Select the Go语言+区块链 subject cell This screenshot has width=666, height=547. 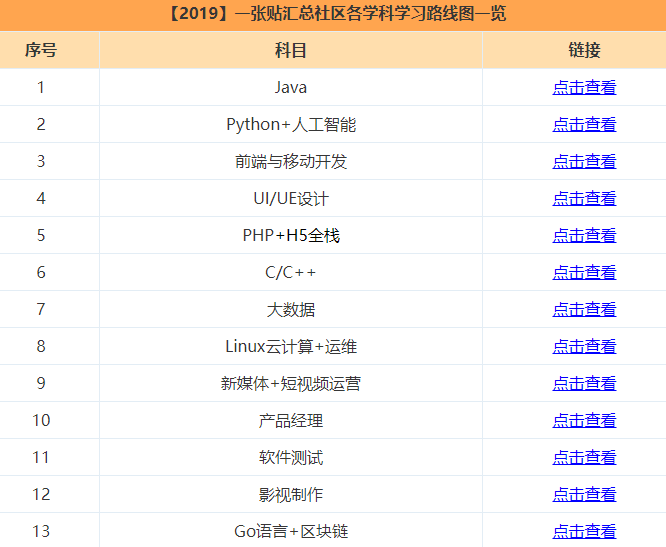(x=291, y=531)
